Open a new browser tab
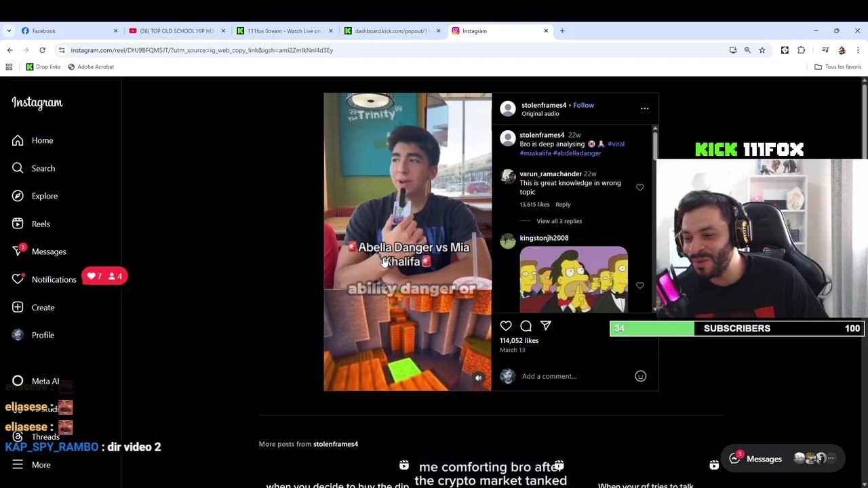The image size is (868, 488). [562, 30]
